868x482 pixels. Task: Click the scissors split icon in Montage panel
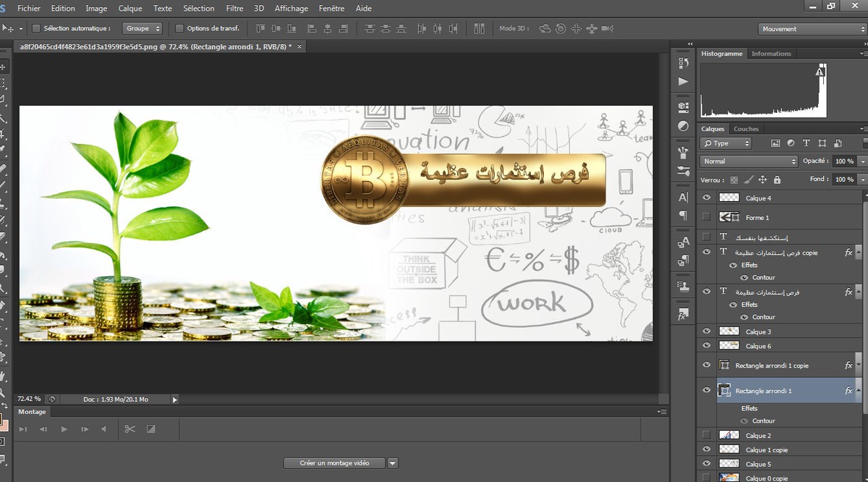tap(129, 429)
